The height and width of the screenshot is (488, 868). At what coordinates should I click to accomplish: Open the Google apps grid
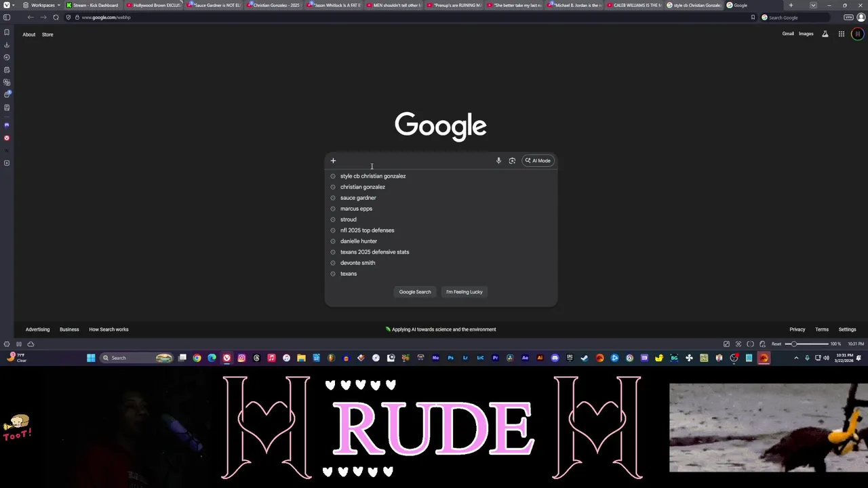coord(842,34)
